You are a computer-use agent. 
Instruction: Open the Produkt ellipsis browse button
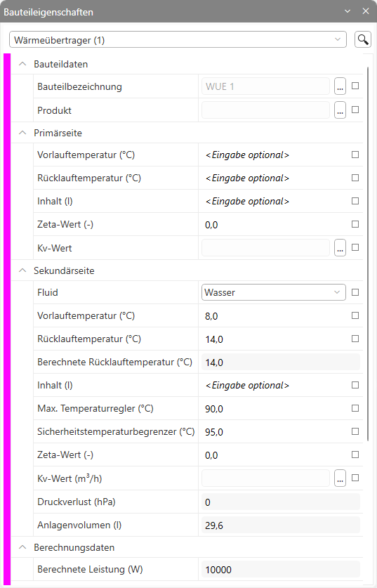click(x=340, y=110)
